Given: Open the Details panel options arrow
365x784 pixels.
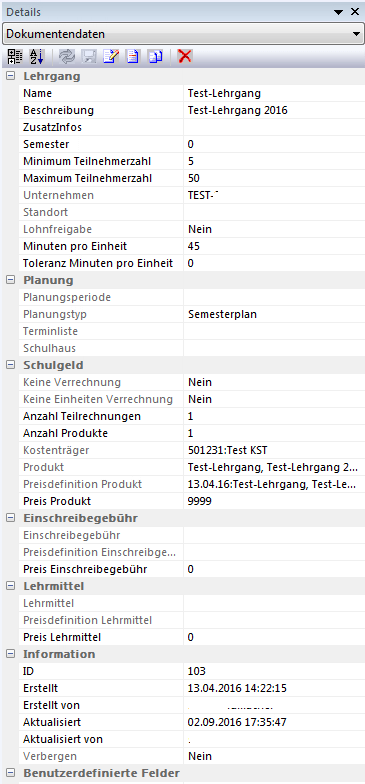Looking at the screenshot, I should 338,12.
